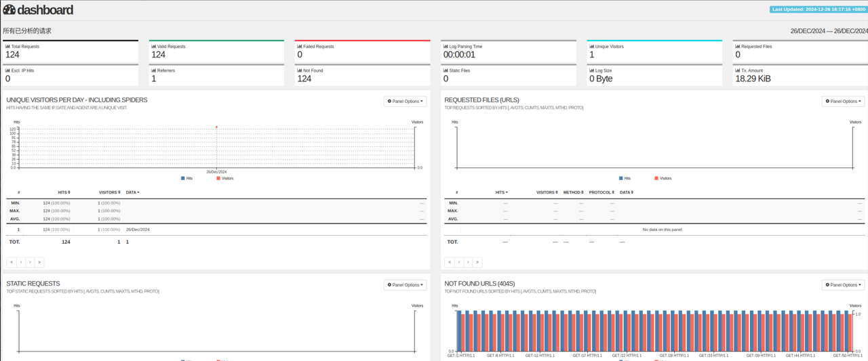Sort Unique Visitors table by Hits column
This screenshot has height=361, width=868.
[64, 192]
